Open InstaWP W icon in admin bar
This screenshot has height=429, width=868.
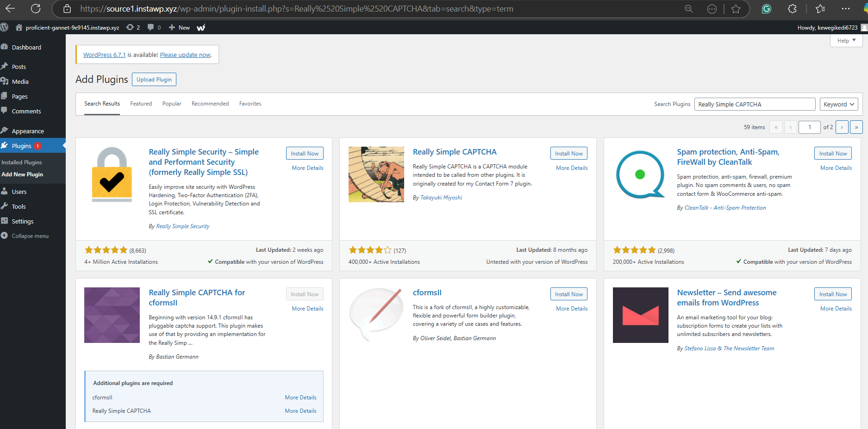tap(201, 28)
